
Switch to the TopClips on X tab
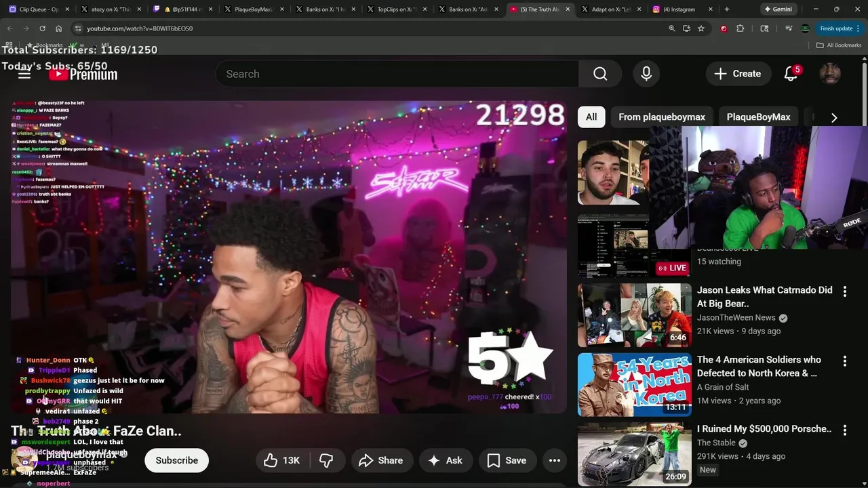coord(397,9)
